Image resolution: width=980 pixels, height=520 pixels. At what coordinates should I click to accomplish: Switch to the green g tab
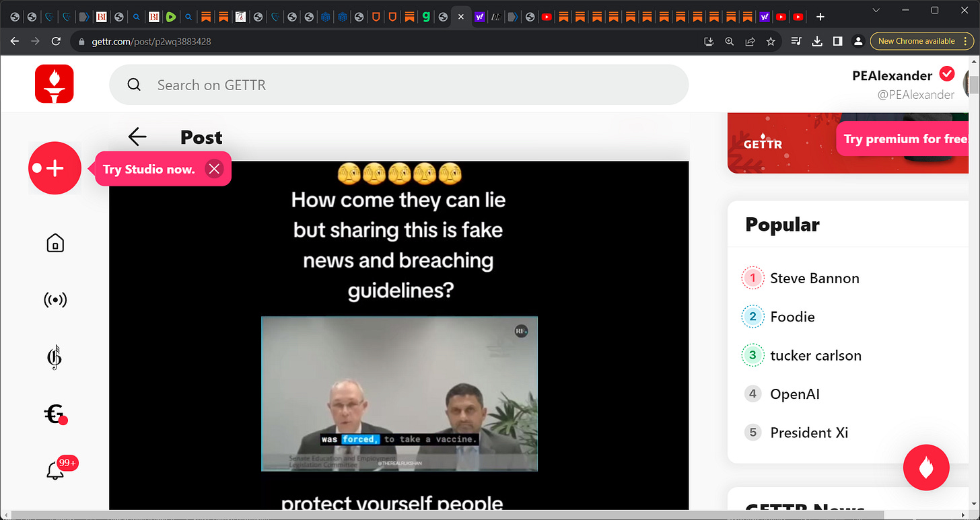pyautogui.click(x=425, y=17)
